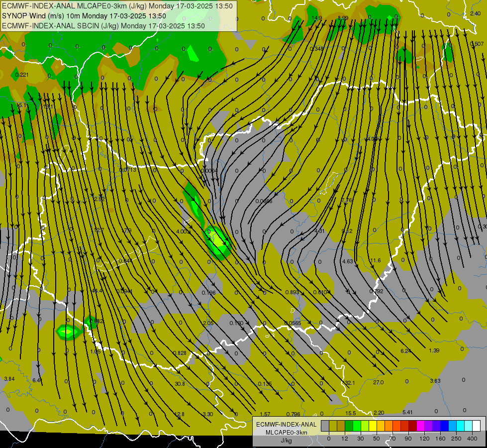The width and height of the screenshot is (487, 448).
Task: Click the map value 4.31
Action: coord(319,231)
